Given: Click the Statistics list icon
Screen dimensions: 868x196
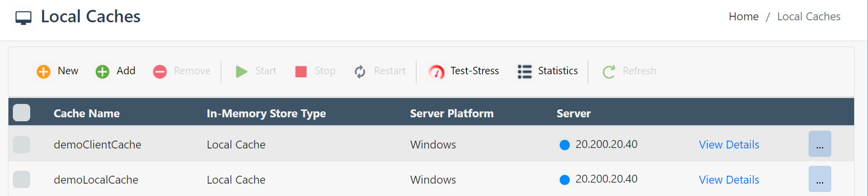Looking at the screenshot, I should coord(524,72).
